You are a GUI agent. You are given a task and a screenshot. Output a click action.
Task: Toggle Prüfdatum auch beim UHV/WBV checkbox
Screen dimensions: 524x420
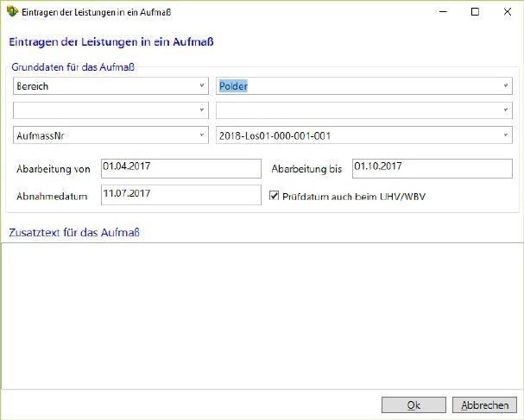point(275,196)
